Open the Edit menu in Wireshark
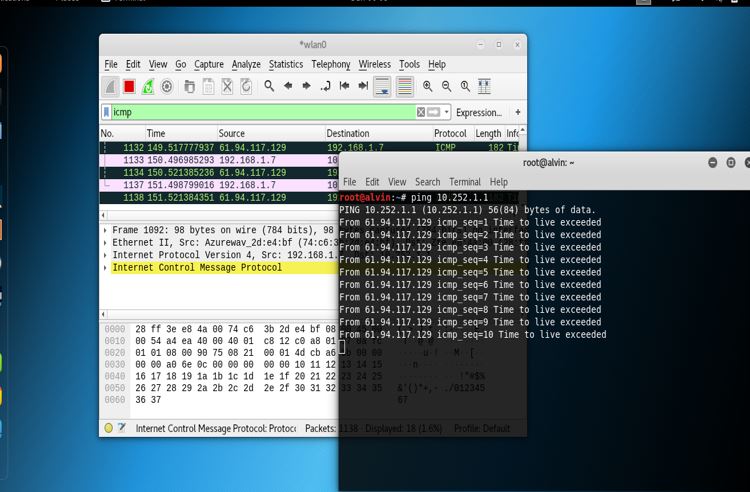Image resolution: width=750 pixels, height=492 pixels. click(x=133, y=64)
